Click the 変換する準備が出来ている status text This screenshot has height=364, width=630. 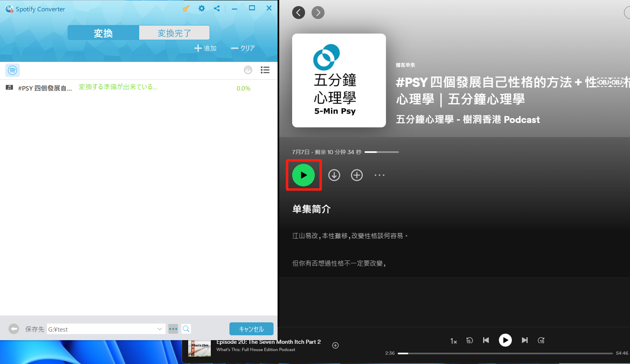pos(118,87)
